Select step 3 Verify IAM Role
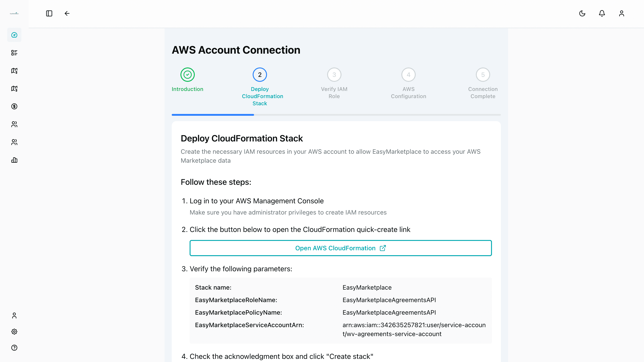Viewport: 644px width, 362px height. pos(334,75)
